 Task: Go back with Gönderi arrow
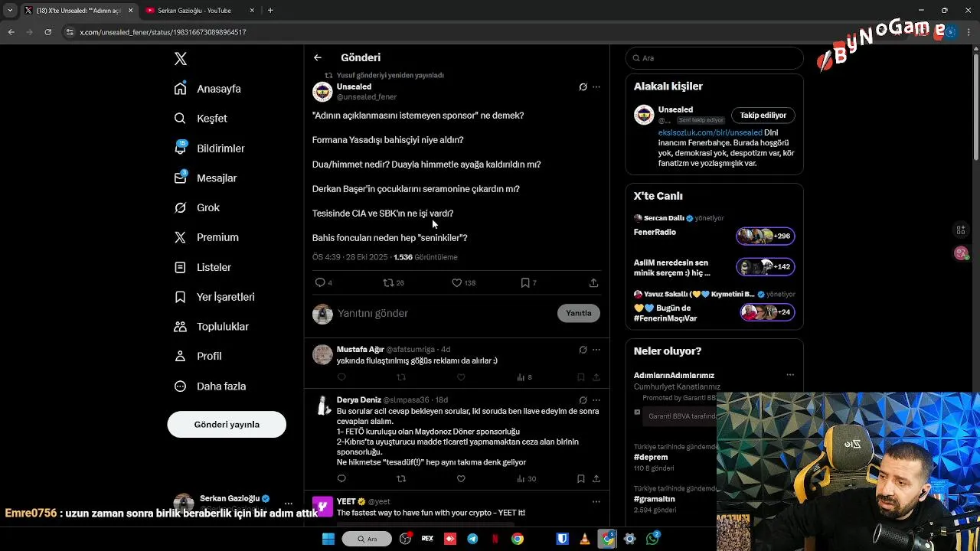[x=318, y=57]
